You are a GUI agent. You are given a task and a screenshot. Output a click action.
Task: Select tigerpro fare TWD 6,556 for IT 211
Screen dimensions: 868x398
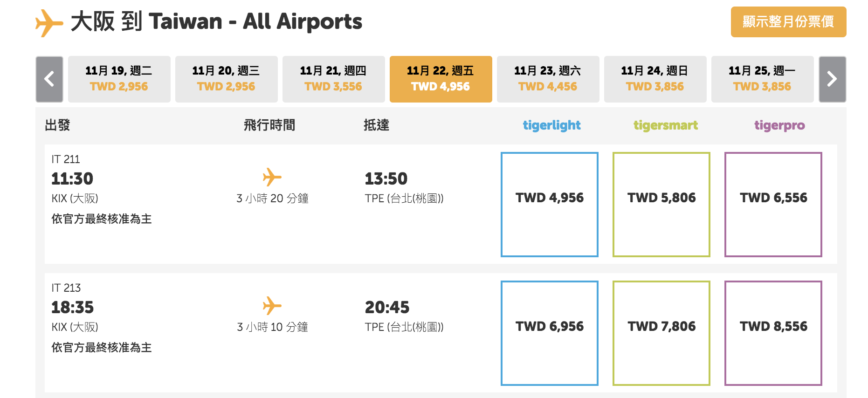[773, 205]
